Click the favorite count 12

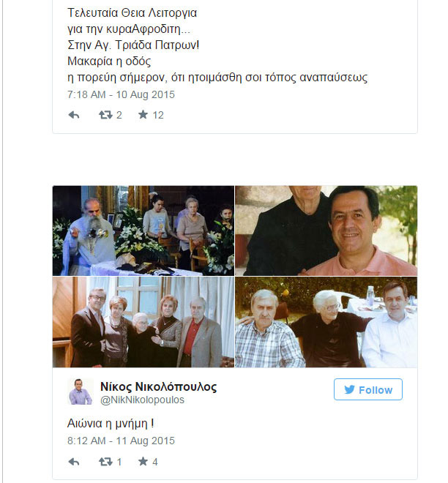[158, 115]
